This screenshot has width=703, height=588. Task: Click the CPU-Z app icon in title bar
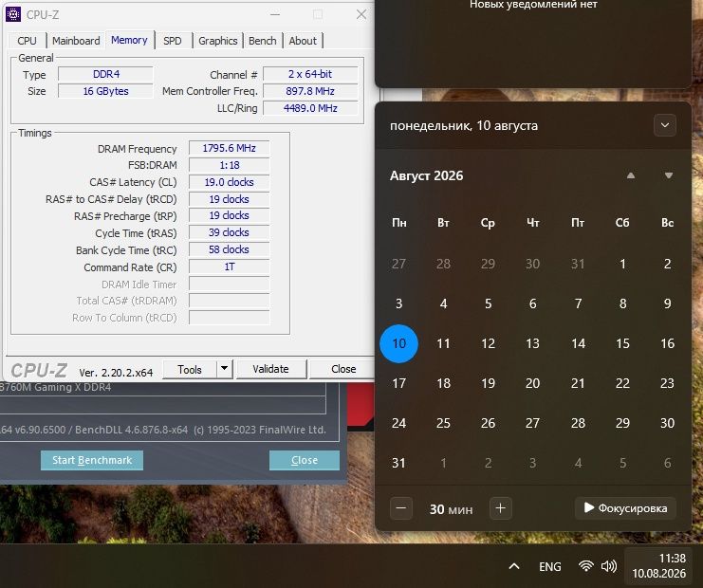point(12,14)
